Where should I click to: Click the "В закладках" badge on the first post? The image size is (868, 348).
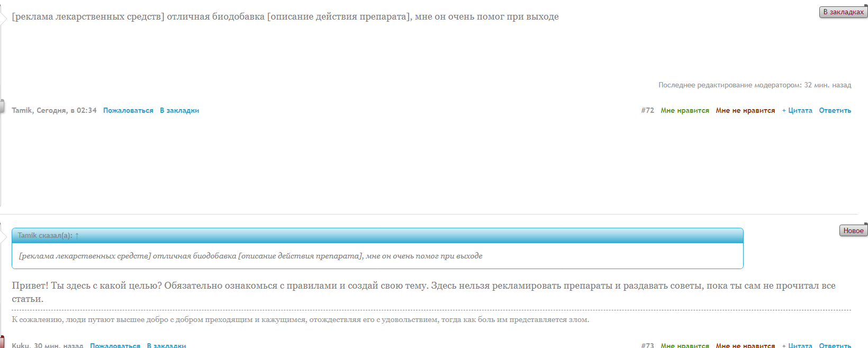point(843,12)
